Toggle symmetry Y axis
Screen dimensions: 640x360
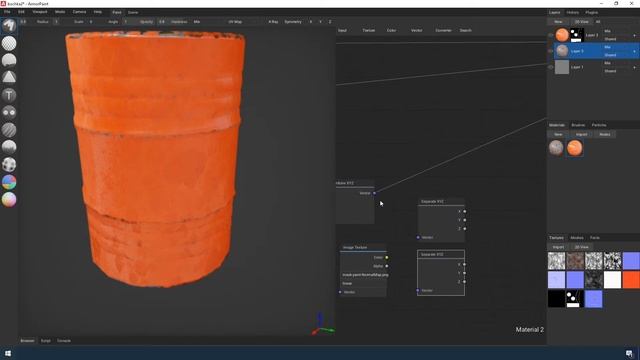(x=320, y=22)
